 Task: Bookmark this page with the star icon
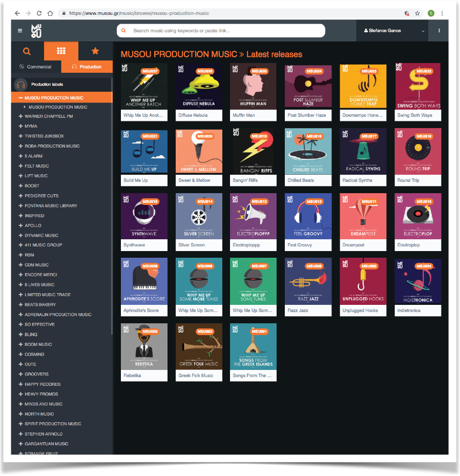[417, 13]
